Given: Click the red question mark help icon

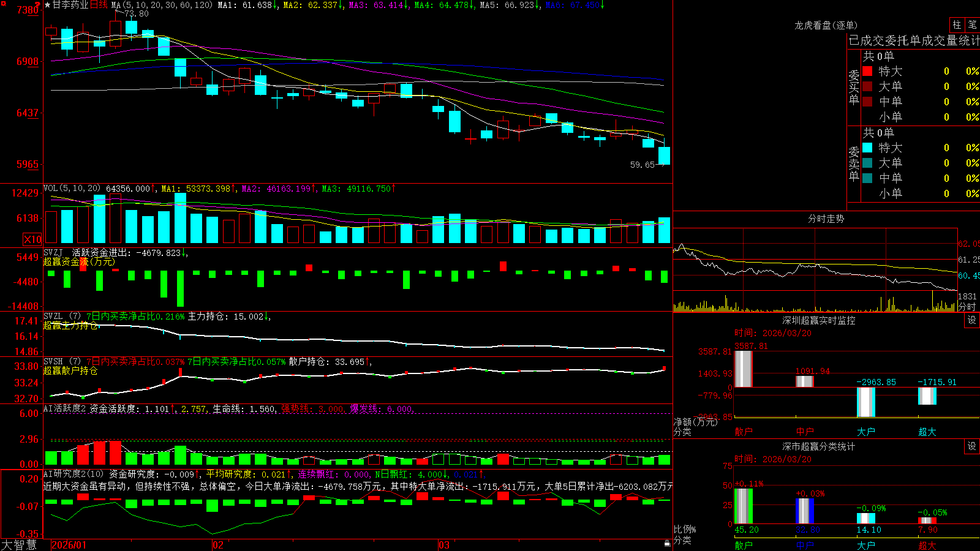Looking at the screenshot, I should click(x=38, y=6).
